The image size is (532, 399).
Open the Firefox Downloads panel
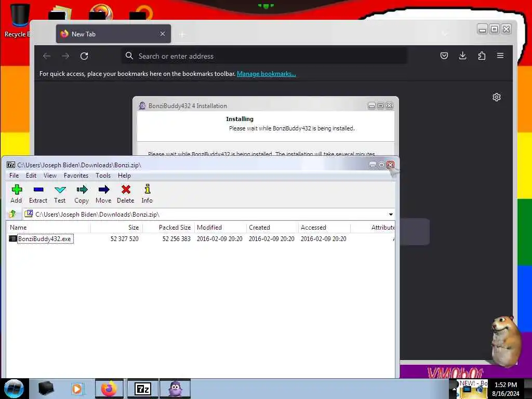point(462,56)
